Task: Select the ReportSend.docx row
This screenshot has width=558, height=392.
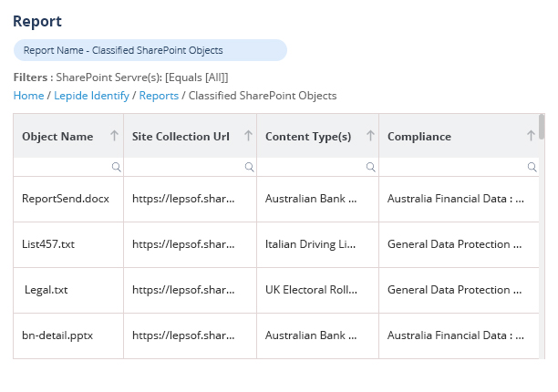Action: (x=58, y=199)
